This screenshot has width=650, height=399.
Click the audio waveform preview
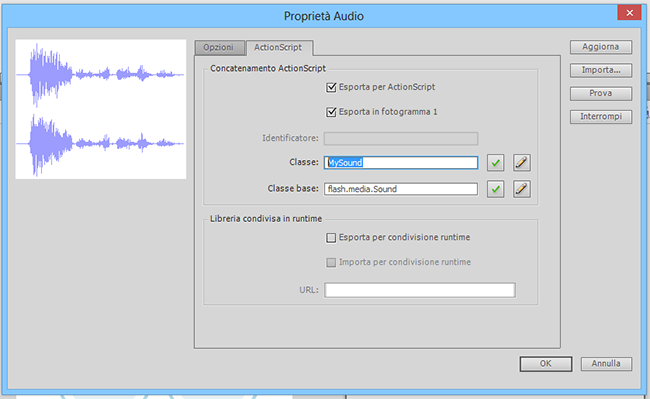101,109
